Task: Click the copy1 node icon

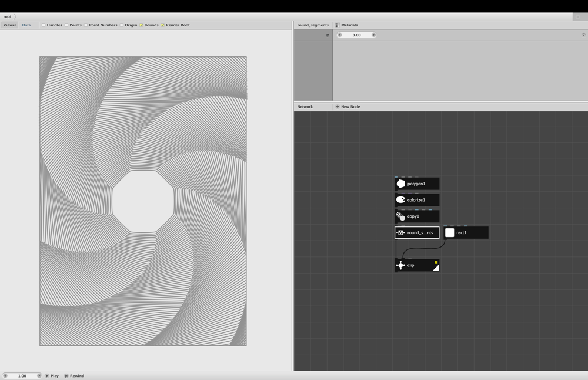Action: click(x=400, y=216)
